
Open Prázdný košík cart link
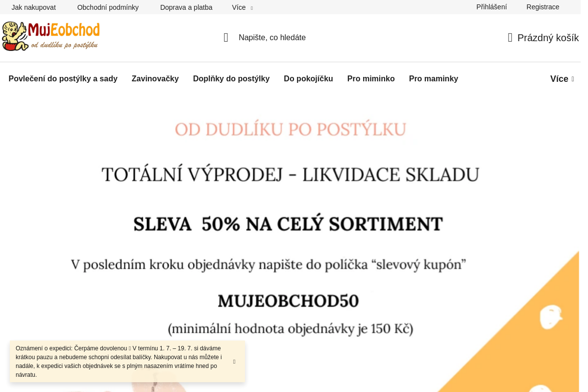tap(548, 38)
